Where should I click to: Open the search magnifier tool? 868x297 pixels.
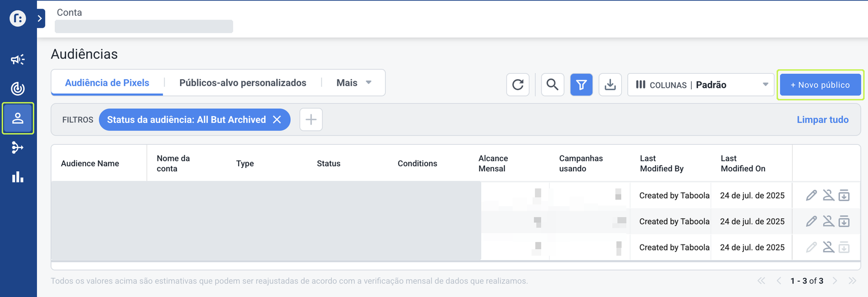[552, 85]
